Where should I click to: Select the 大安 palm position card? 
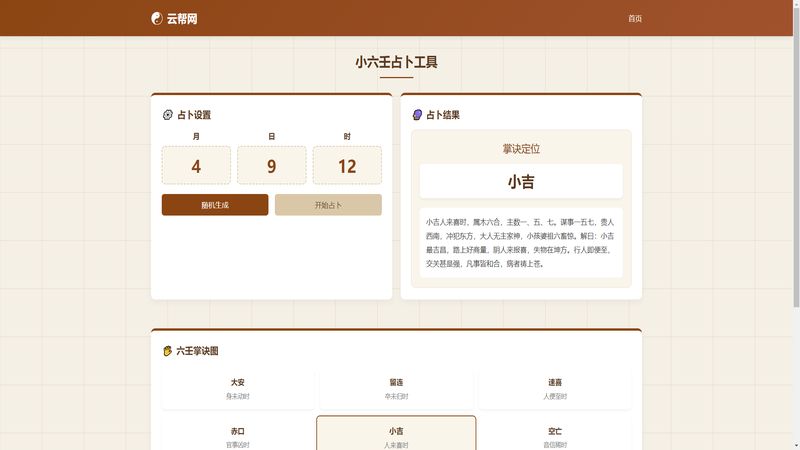[x=238, y=389]
